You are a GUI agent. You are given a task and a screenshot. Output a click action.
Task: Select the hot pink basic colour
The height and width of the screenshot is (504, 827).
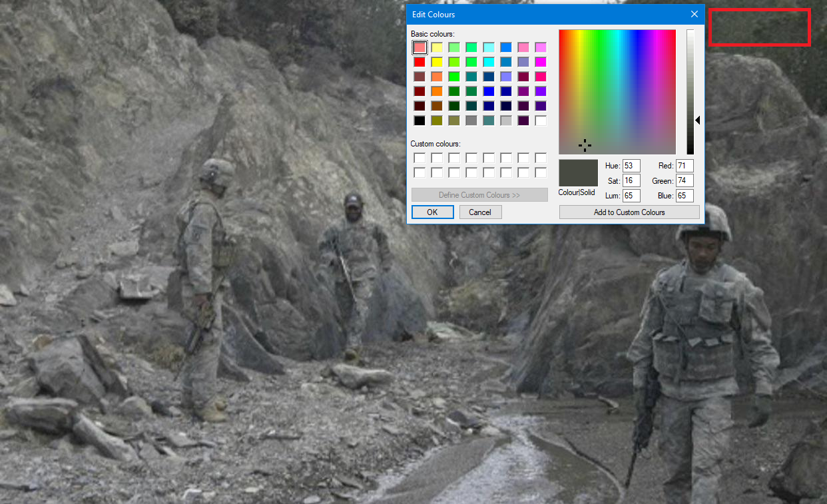541,77
